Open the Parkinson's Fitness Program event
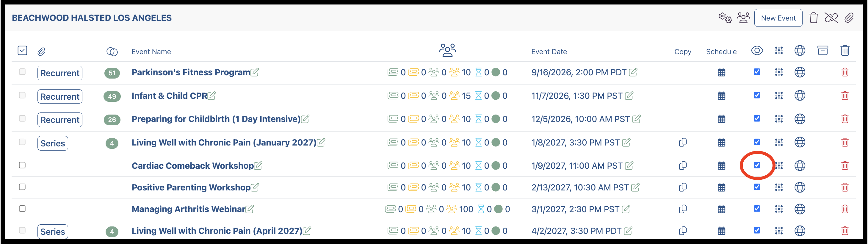This screenshot has width=868, height=244. pos(191,73)
